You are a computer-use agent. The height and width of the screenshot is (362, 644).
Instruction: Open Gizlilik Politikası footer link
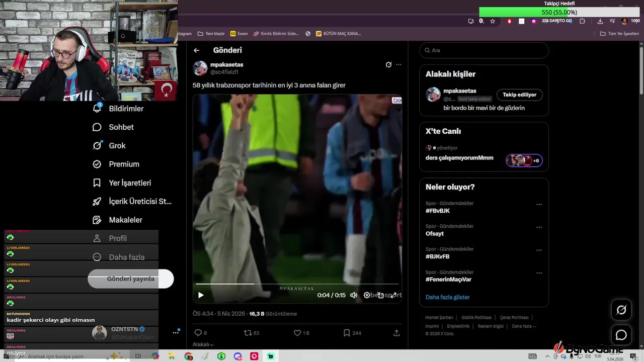pos(476,318)
